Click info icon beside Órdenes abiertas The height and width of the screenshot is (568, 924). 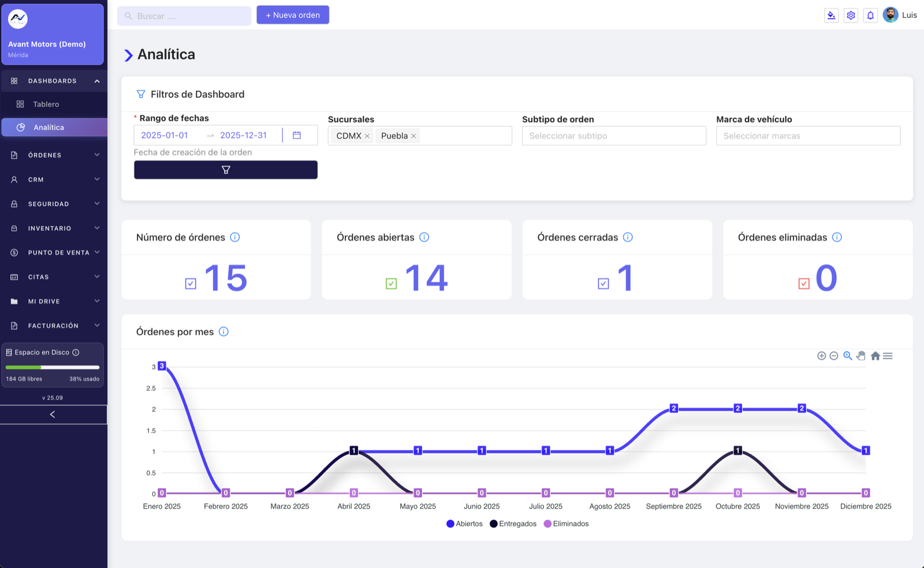(424, 237)
